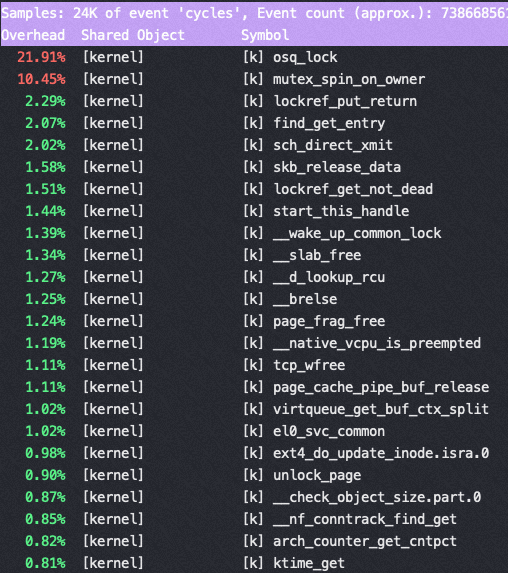Click the start_this_handle entry

coord(341,211)
